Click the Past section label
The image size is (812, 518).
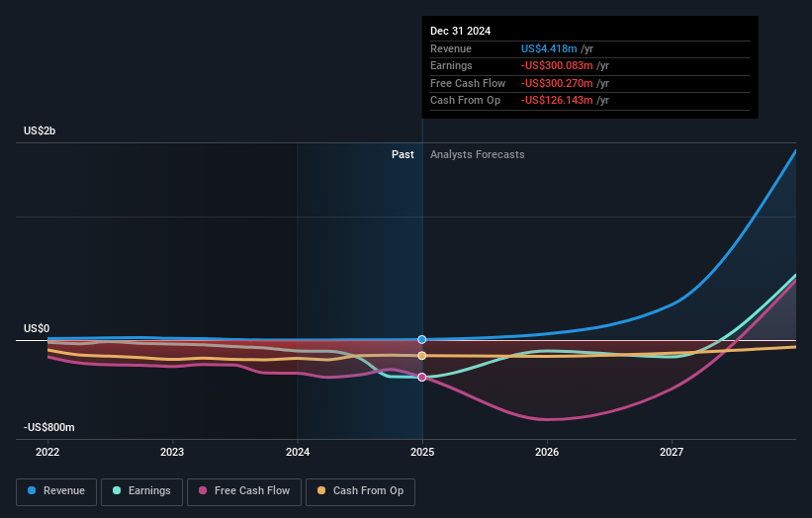[x=403, y=154]
